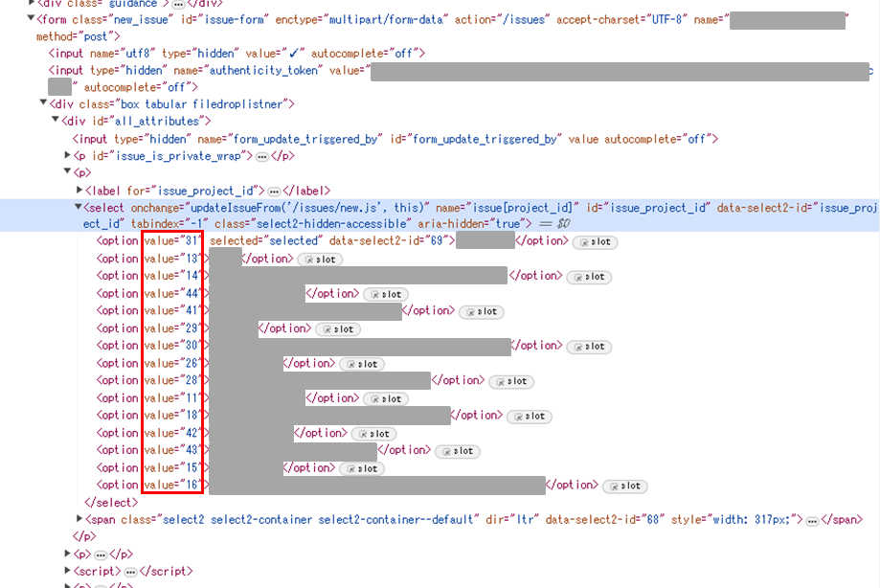Click slot badge of option value 11
This screenshot has width=880, height=588.
386,399
